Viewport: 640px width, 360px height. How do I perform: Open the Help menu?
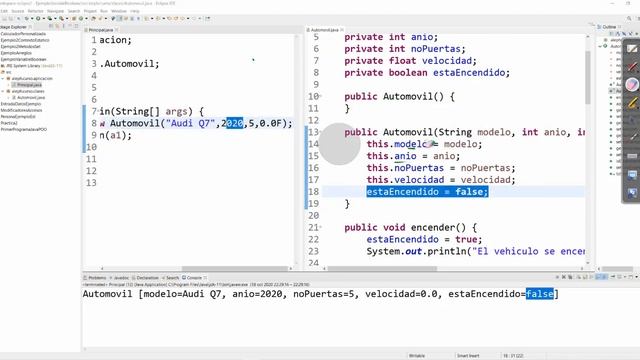135,11
